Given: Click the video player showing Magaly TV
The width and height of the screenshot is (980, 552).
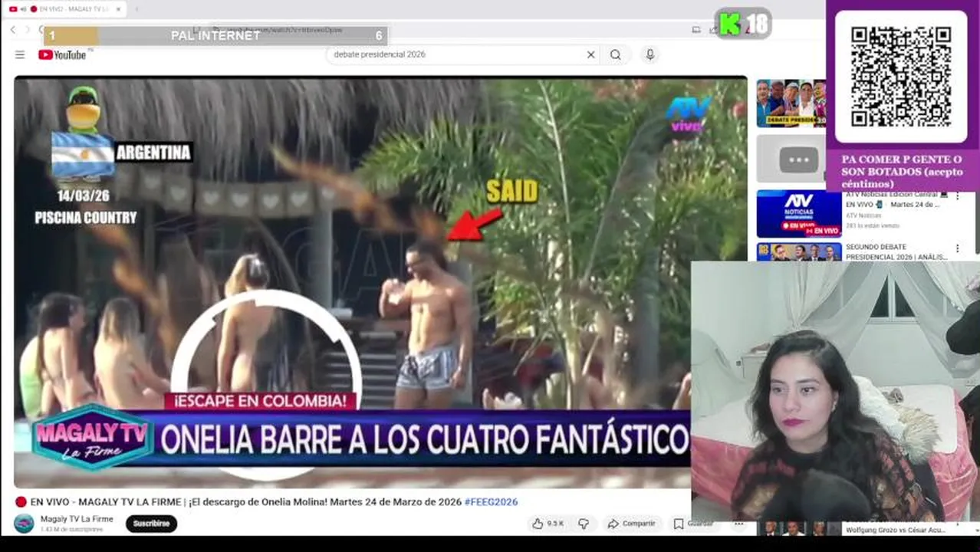Looking at the screenshot, I should coord(380,281).
